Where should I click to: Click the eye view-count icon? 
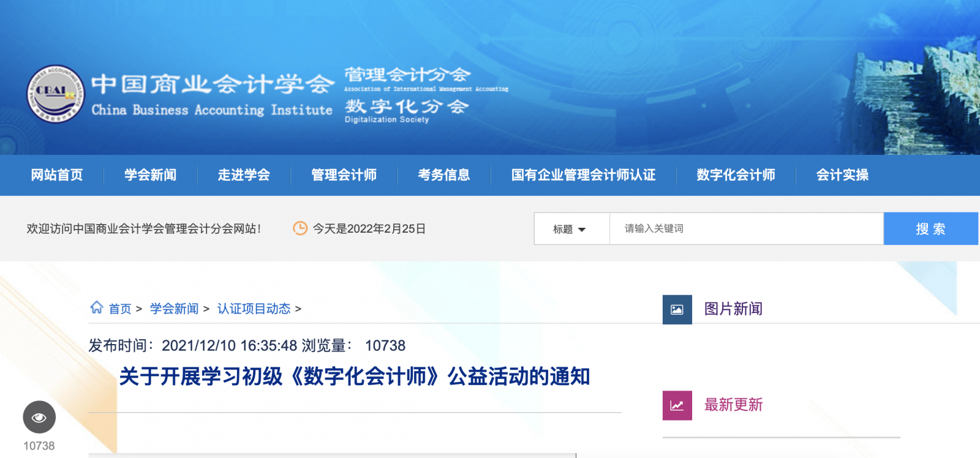39,418
